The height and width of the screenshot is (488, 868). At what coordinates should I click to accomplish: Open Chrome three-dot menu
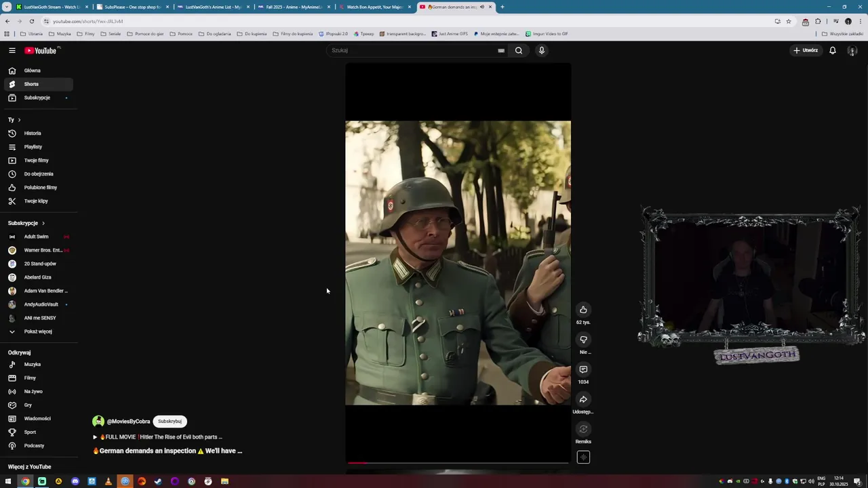point(859,21)
